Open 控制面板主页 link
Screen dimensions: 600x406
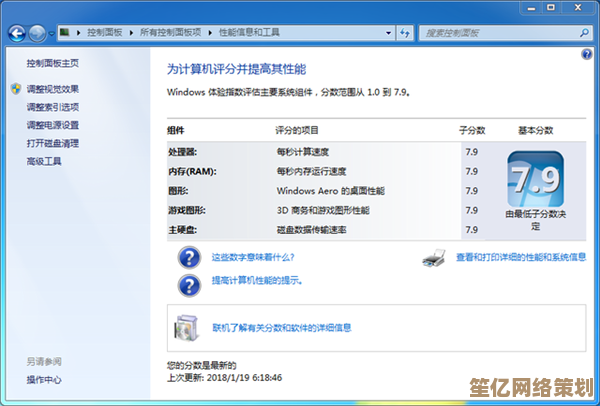tap(52, 63)
